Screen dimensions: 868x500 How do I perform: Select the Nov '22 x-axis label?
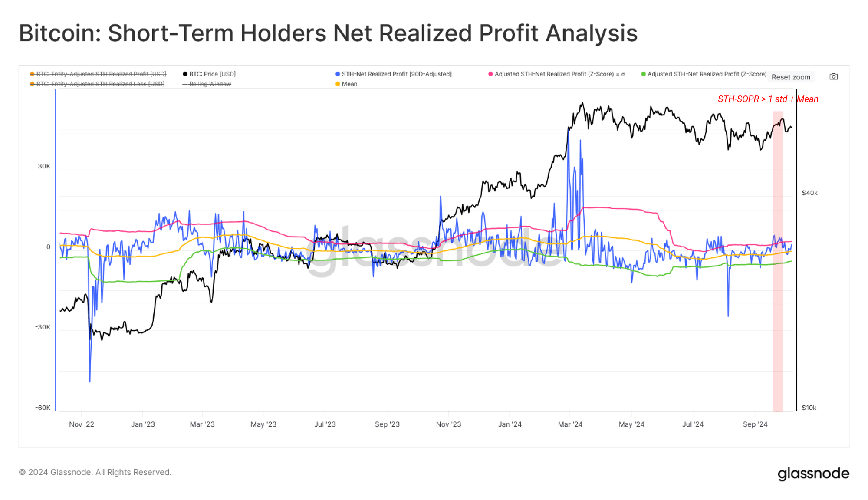[x=82, y=424]
